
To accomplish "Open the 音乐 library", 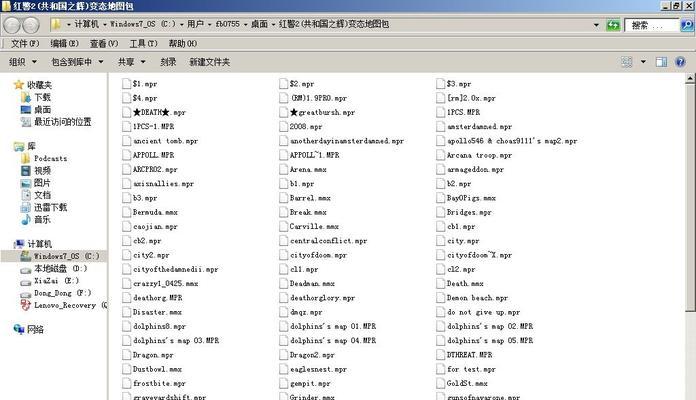I will 36,219.
